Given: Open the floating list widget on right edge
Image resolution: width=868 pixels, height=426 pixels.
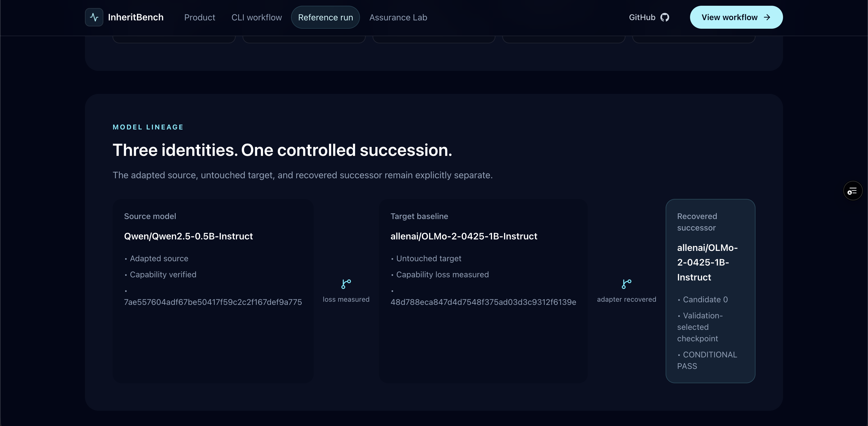Looking at the screenshot, I should click(852, 191).
